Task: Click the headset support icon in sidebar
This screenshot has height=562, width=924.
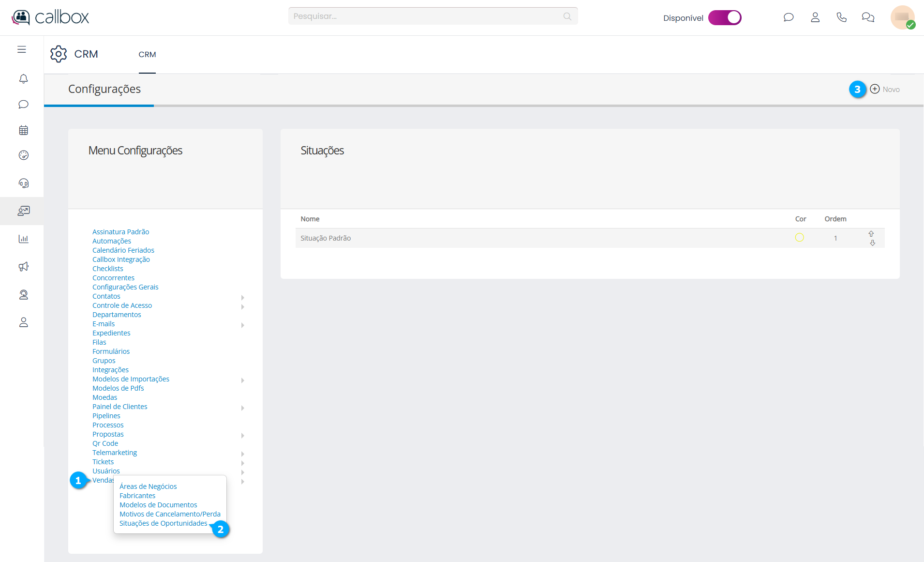Action: [x=23, y=183]
